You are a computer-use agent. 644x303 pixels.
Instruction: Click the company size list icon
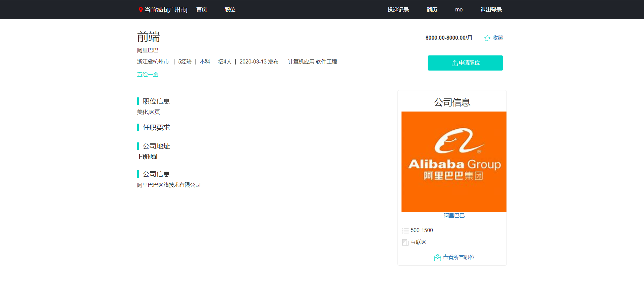click(405, 231)
